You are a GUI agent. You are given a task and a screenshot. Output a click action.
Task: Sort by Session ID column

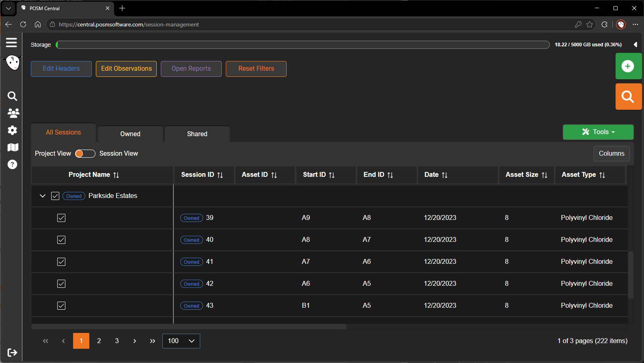click(x=220, y=175)
